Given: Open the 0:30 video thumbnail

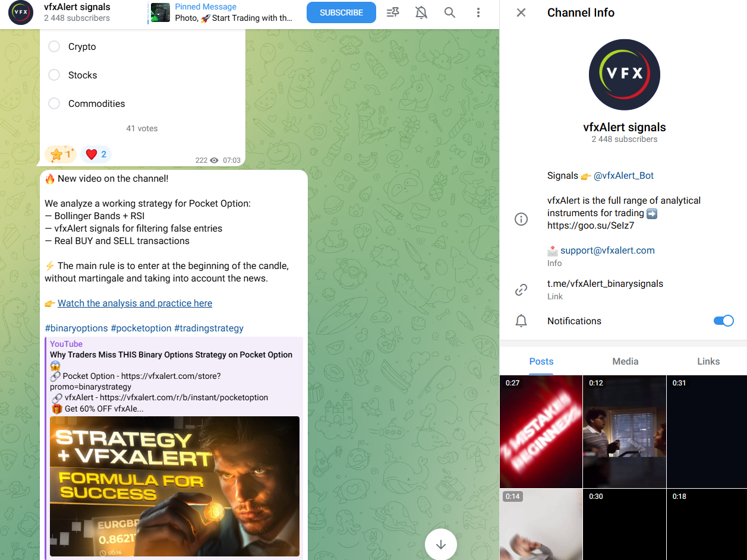Looking at the screenshot, I should coord(625,524).
